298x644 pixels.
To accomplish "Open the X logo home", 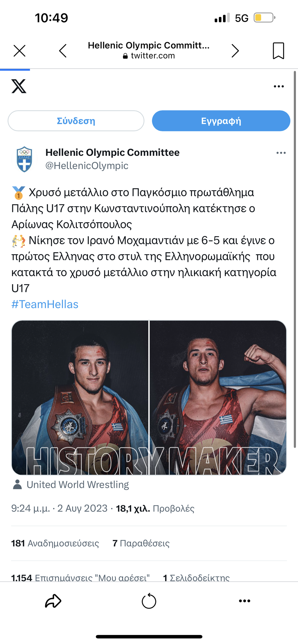I will click(x=19, y=86).
